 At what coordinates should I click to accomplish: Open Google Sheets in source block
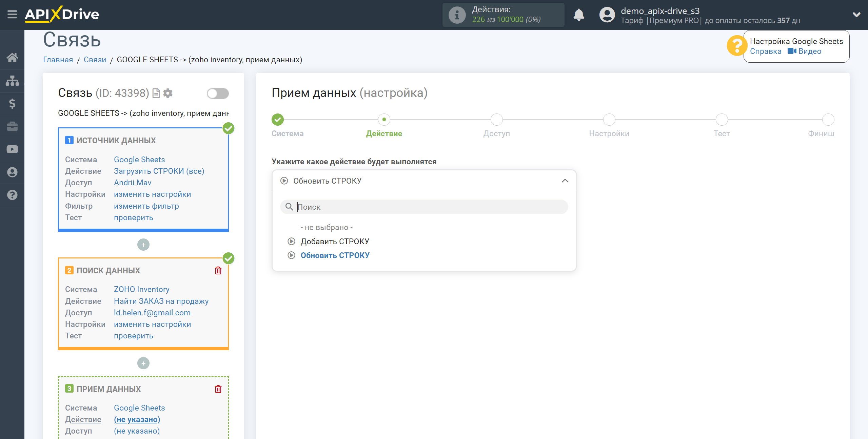click(139, 160)
